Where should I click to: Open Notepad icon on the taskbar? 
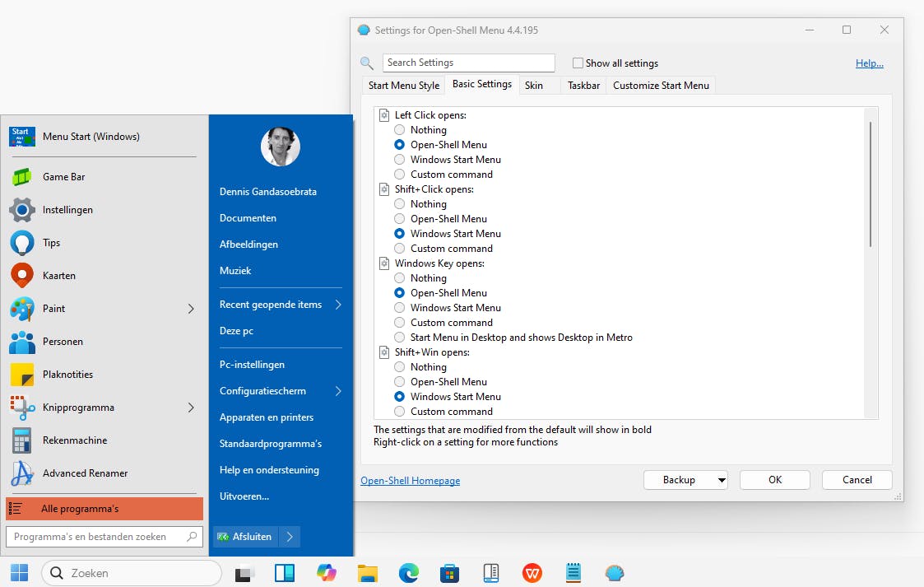(573, 573)
